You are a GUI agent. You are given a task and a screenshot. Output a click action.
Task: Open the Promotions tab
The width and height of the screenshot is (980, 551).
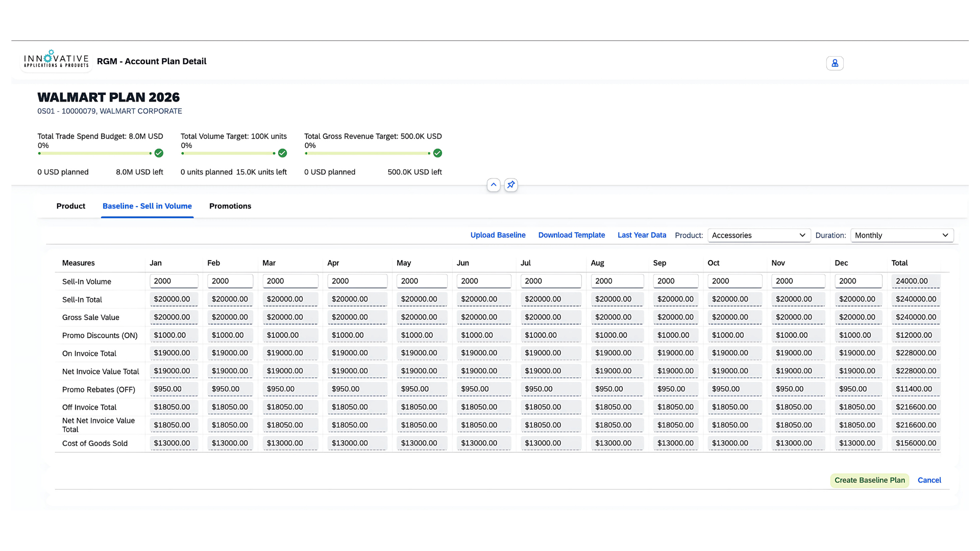[x=230, y=206]
